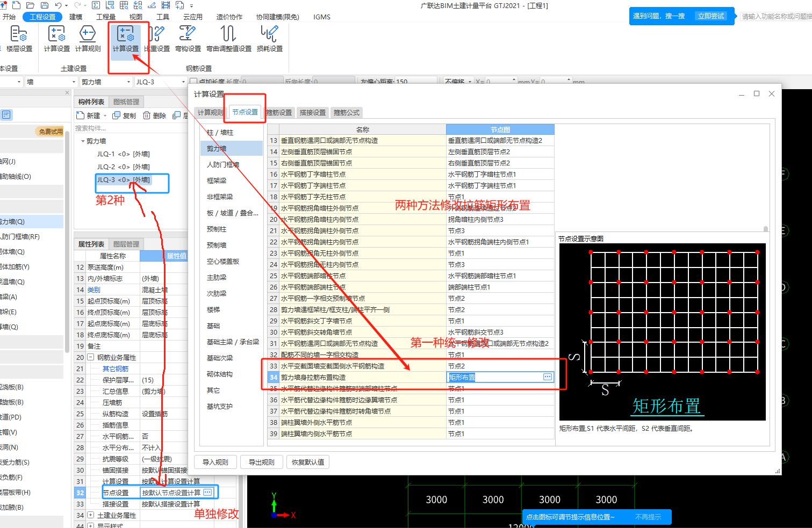Open 箍筋设置 tab in dialog

(x=279, y=112)
